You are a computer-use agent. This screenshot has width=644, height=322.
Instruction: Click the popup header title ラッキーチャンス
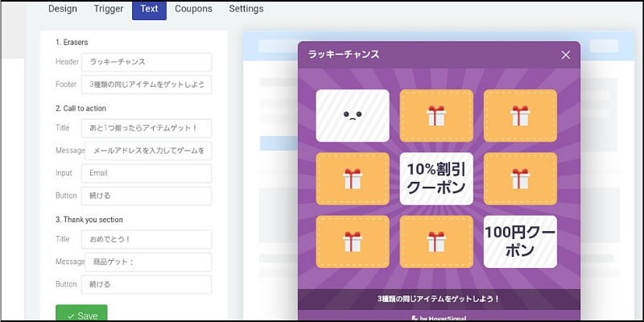344,54
